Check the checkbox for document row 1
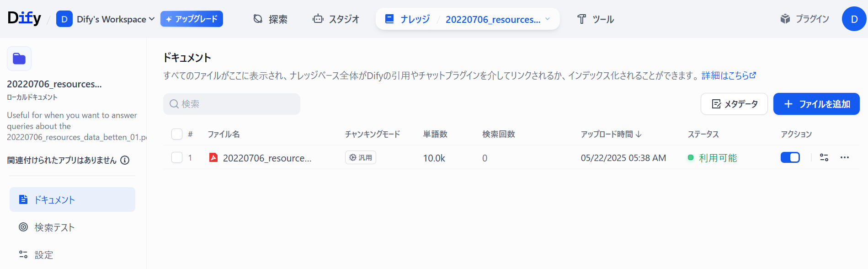868x269 pixels. click(x=177, y=157)
